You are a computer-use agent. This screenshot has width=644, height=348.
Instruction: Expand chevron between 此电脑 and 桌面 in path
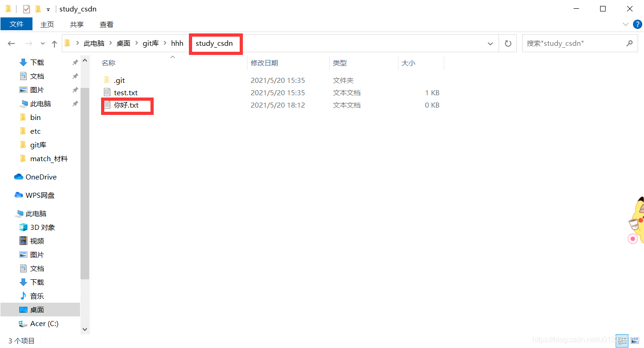111,43
